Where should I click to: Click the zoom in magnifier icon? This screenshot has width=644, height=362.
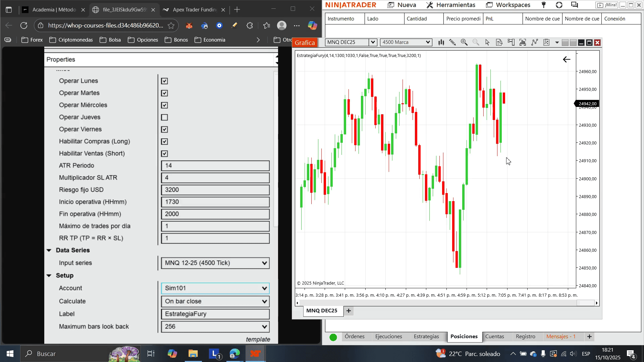click(464, 42)
